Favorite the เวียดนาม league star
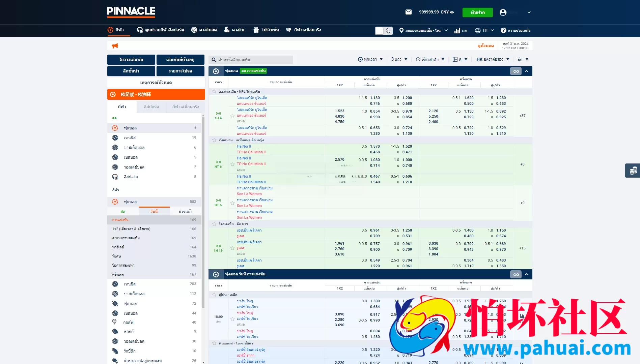 pos(214,140)
